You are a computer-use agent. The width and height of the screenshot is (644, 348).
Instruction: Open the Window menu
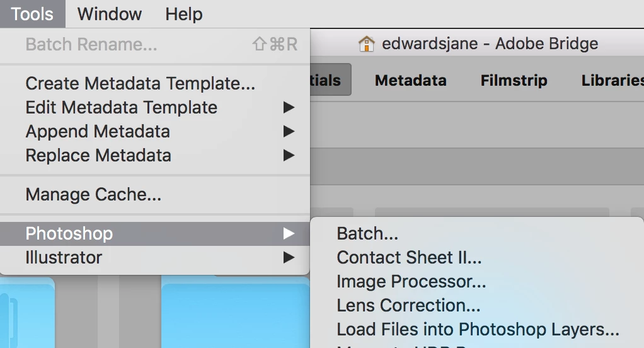click(x=110, y=14)
